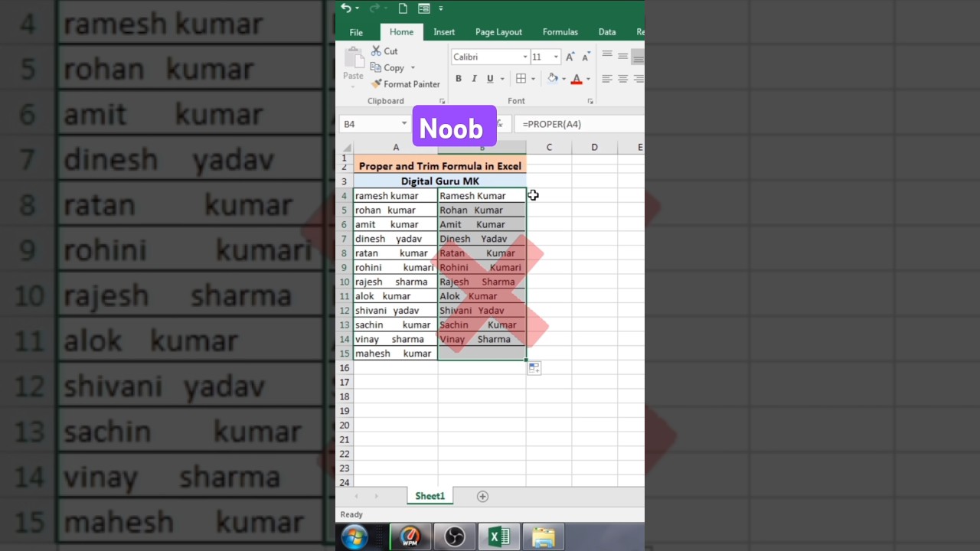Image resolution: width=980 pixels, height=551 pixels.
Task: Open the Font dialog launcher
Action: tap(590, 101)
